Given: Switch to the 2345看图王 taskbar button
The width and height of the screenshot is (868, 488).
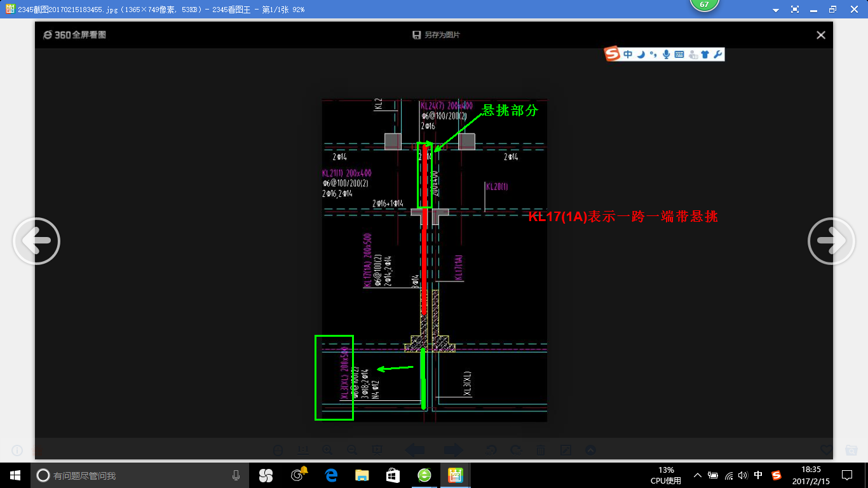Looking at the screenshot, I should tap(456, 475).
